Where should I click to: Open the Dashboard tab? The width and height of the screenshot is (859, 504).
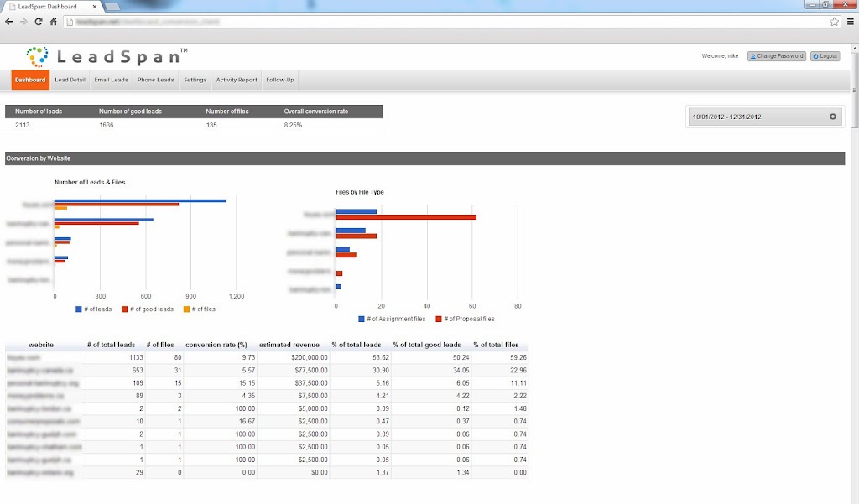[x=30, y=80]
